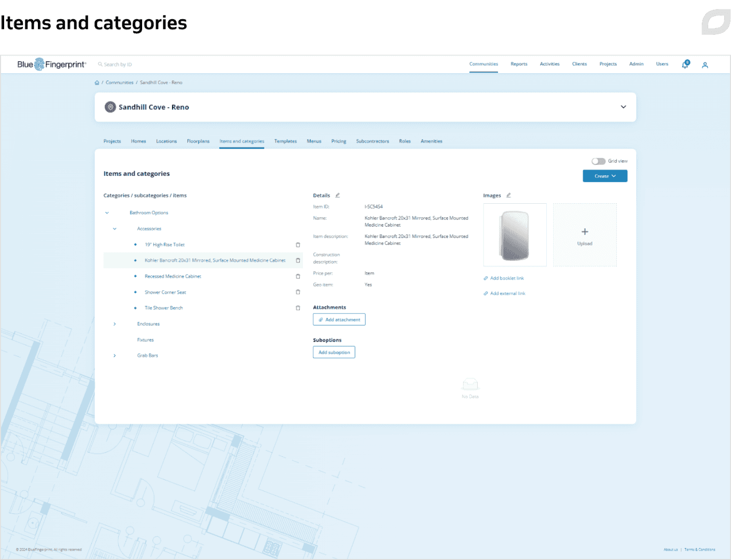This screenshot has width=731, height=560.
Task: Open the Communities breadcrumb link
Action: tap(120, 82)
